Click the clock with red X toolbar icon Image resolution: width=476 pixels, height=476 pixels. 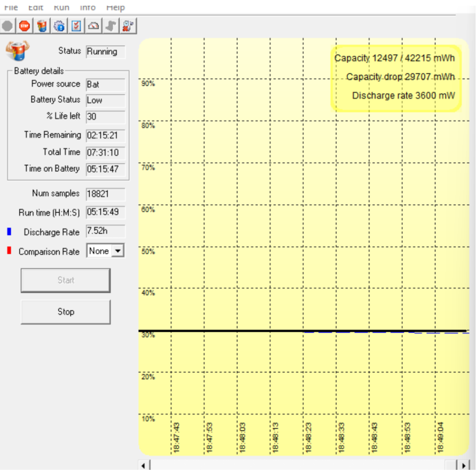click(128, 26)
